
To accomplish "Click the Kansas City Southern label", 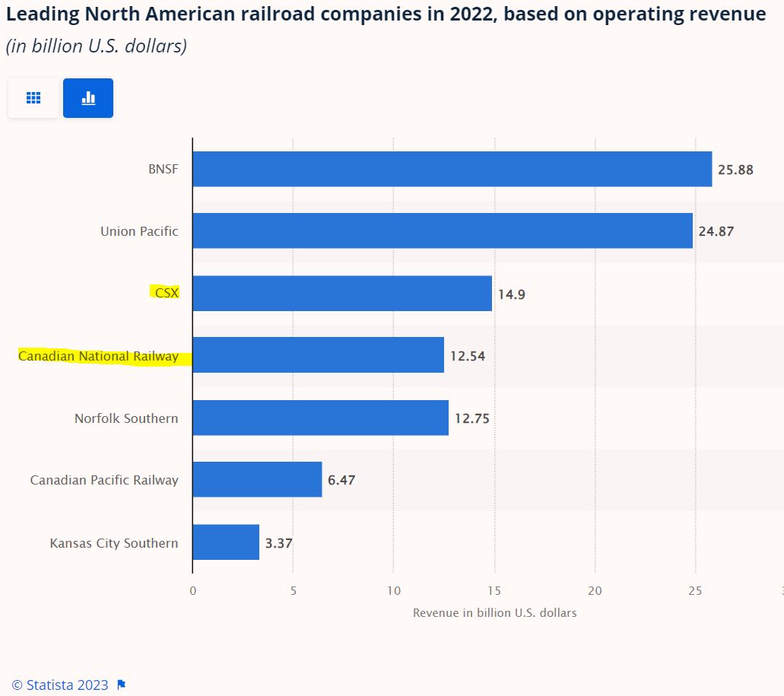I will coord(113,543).
